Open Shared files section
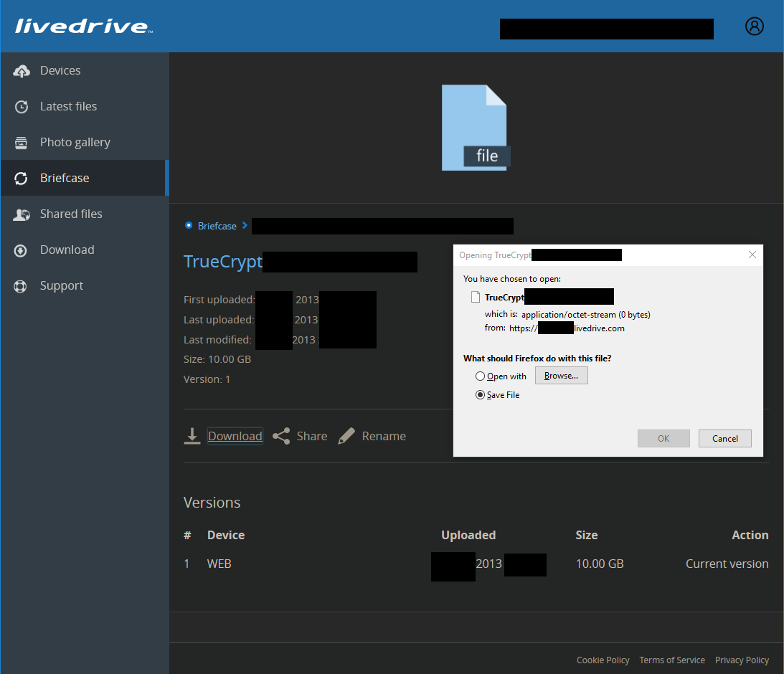This screenshot has height=674, width=784. pos(85,214)
